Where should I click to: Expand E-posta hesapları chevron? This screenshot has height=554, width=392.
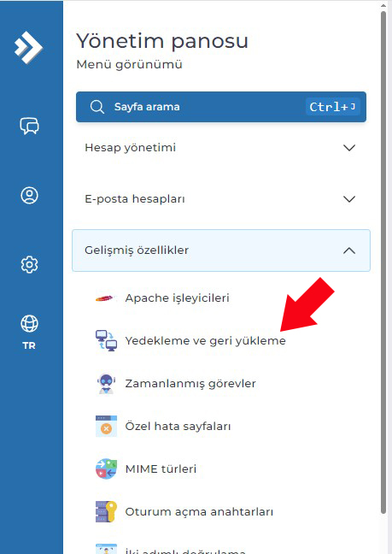[349, 199]
